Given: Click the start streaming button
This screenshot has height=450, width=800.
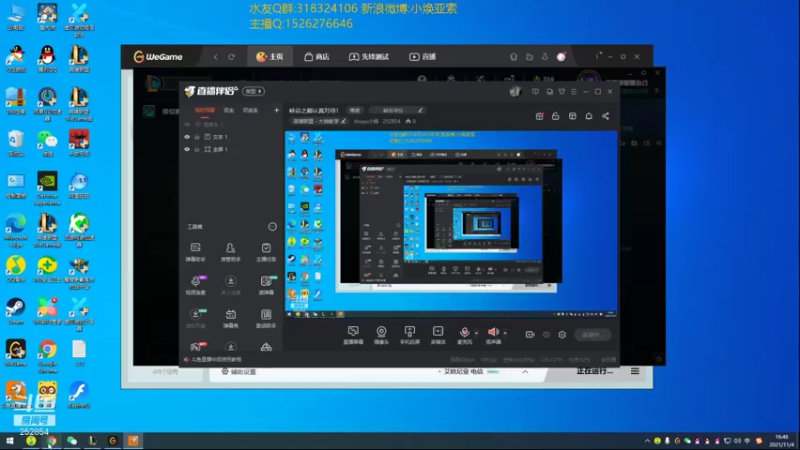Looking at the screenshot, I should [x=592, y=335].
